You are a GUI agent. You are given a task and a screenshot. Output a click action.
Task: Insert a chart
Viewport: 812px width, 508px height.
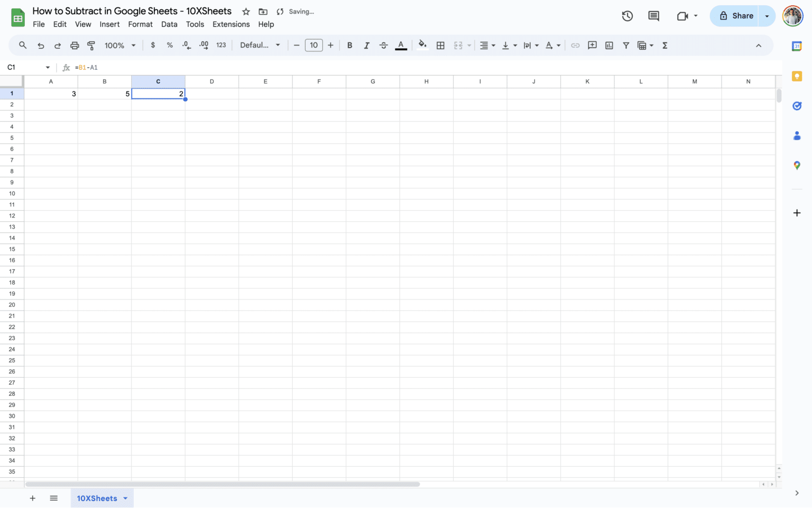click(x=608, y=45)
